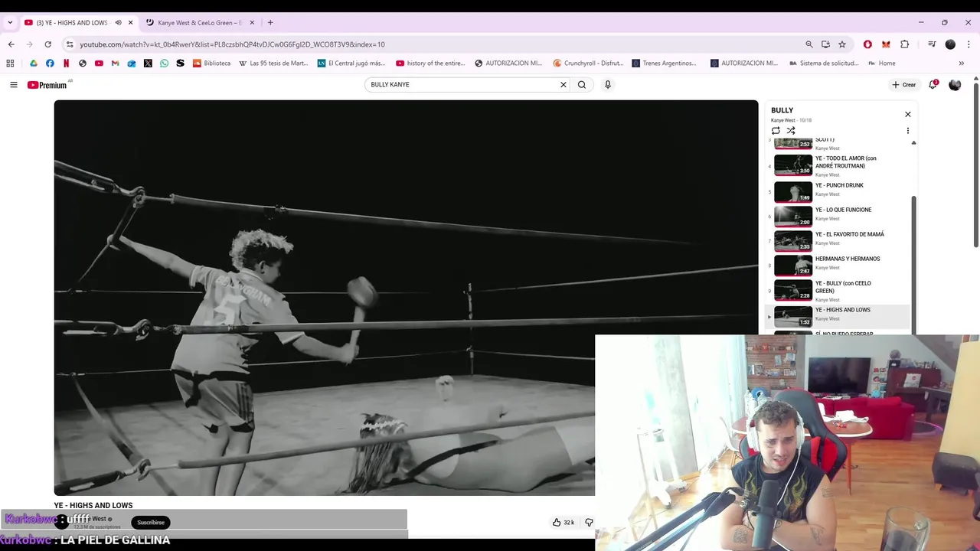Run the search with the magnifier button
The height and width of the screenshot is (551, 980).
(x=582, y=85)
